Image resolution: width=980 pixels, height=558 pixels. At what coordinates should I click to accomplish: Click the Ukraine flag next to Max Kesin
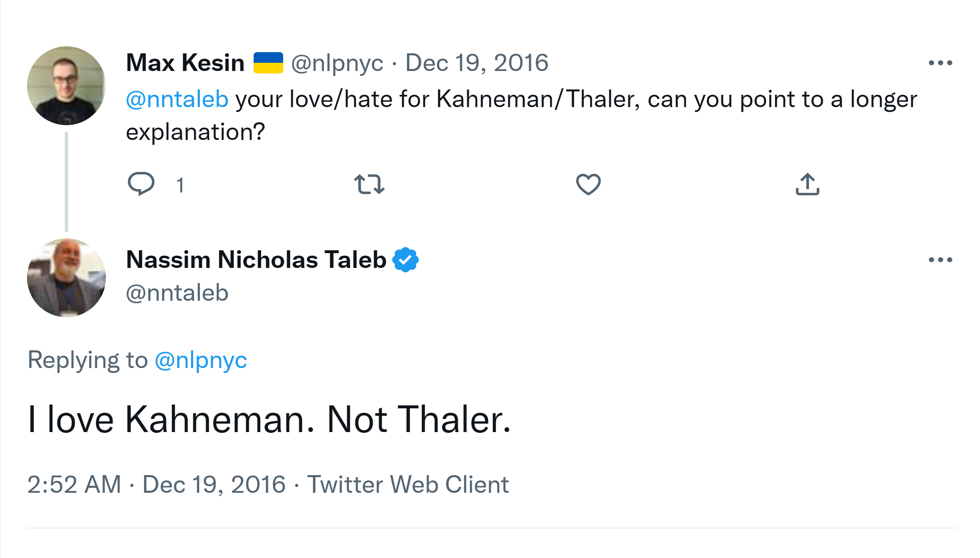click(x=268, y=63)
